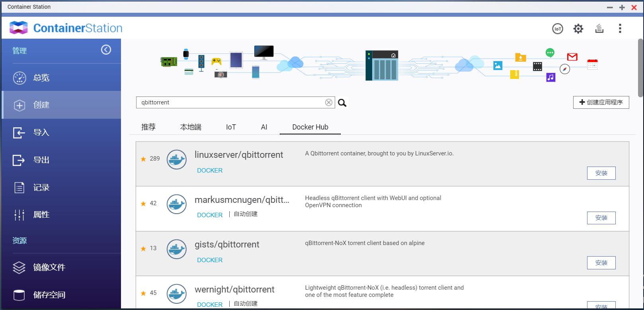Open the IoT icon in header
This screenshot has height=310, width=644.
tap(557, 29)
